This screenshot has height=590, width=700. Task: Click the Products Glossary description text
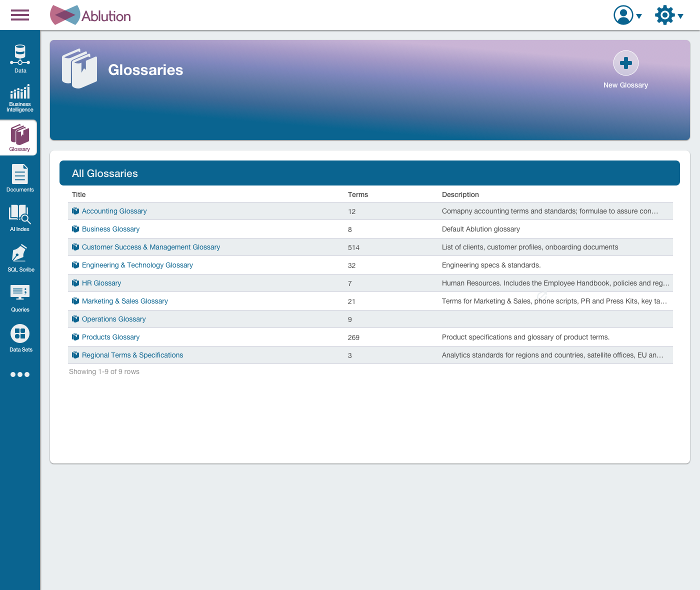click(526, 337)
